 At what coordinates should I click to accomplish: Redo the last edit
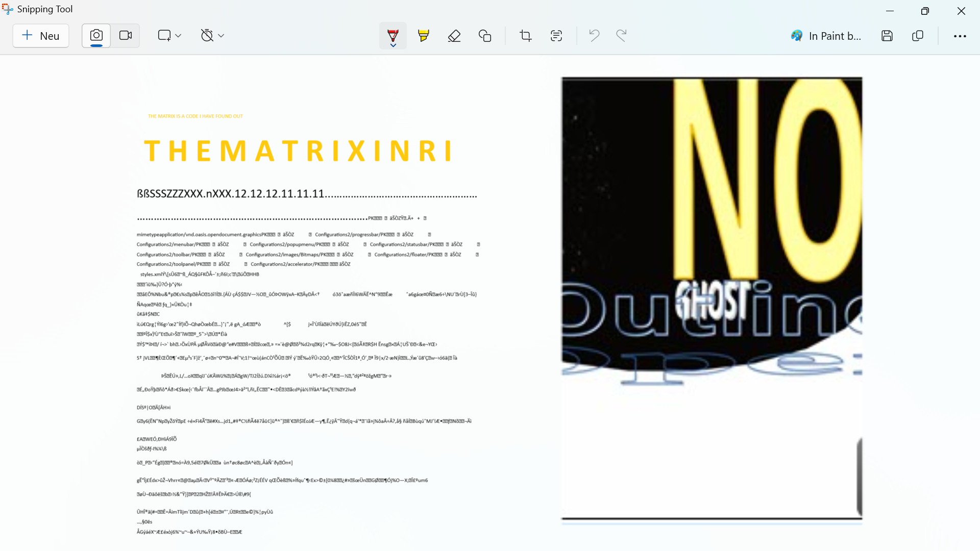[621, 36]
